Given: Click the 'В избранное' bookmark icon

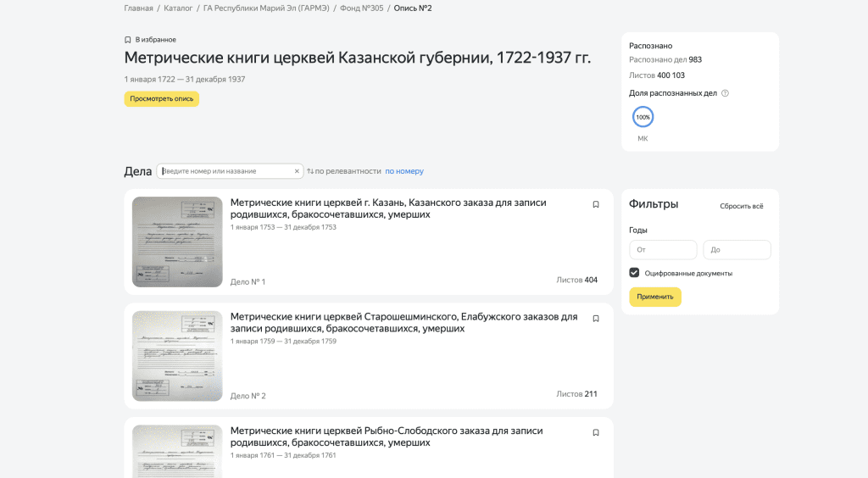Looking at the screenshot, I should [x=128, y=40].
